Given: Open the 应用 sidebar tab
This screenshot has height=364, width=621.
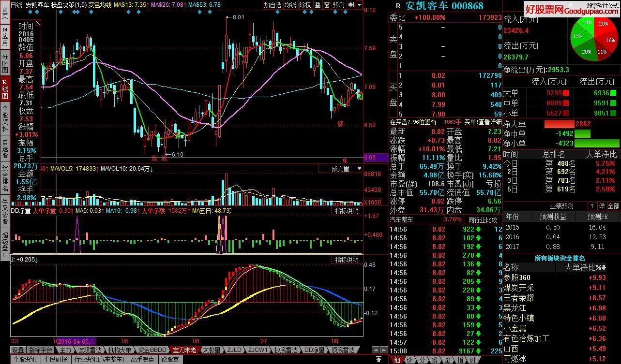Looking at the screenshot, I should point(5,36).
